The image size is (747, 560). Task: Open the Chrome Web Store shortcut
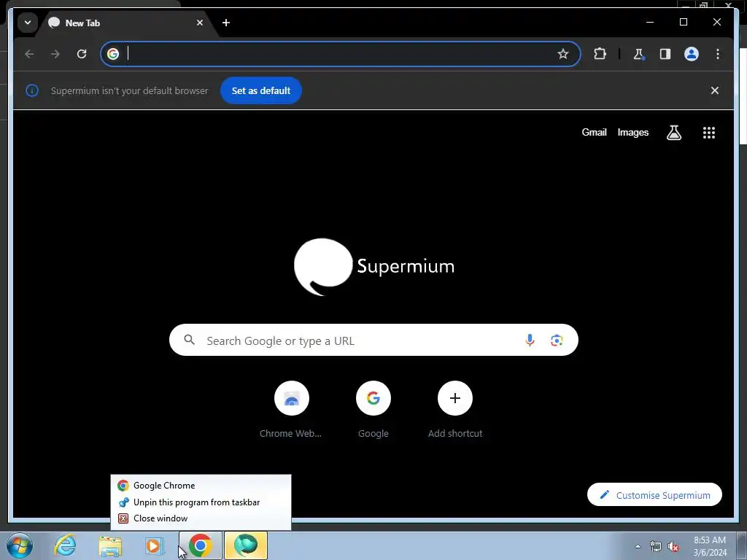[292, 410]
